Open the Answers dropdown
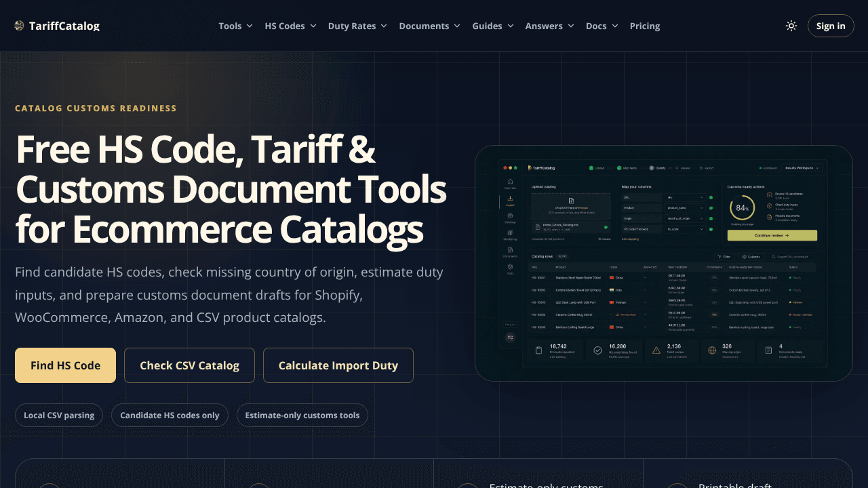Image resolution: width=868 pixels, height=488 pixels. (x=549, y=26)
